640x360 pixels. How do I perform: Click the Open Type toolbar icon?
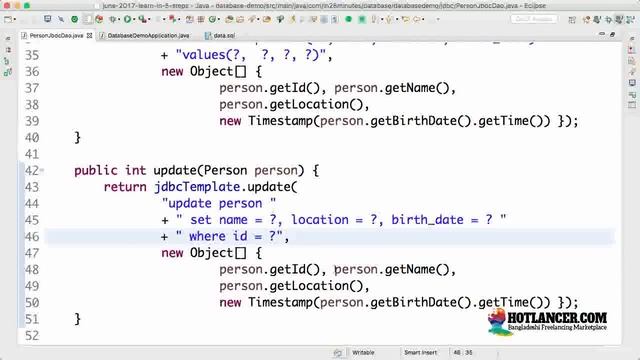pyautogui.click(x=229, y=19)
